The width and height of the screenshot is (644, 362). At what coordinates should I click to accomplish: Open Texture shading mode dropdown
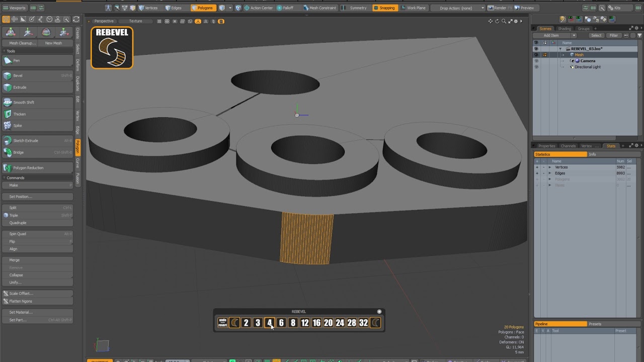pyautogui.click(x=136, y=21)
